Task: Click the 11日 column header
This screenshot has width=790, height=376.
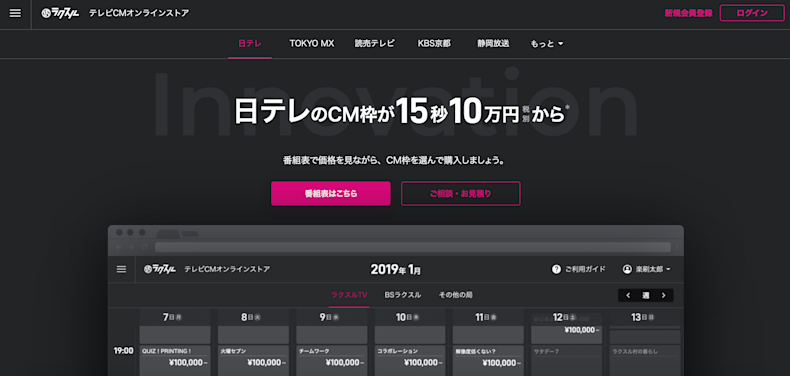Action: [x=486, y=318]
